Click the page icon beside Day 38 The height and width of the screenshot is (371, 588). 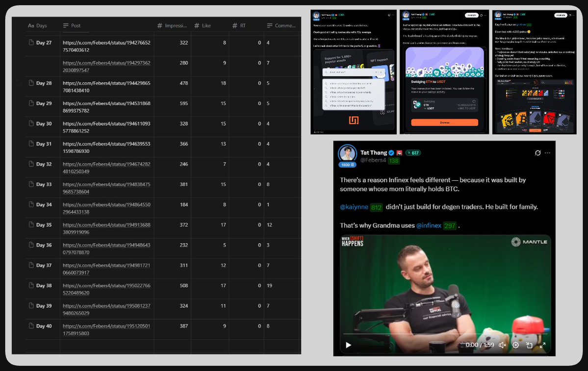pyautogui.click(x=31, y=285)
